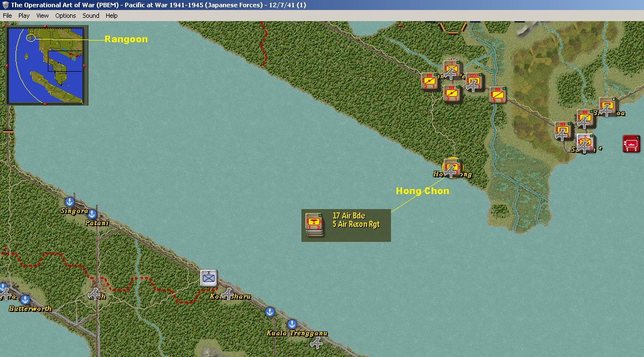Click the anchor port icon at Singora

pos(70,202)
